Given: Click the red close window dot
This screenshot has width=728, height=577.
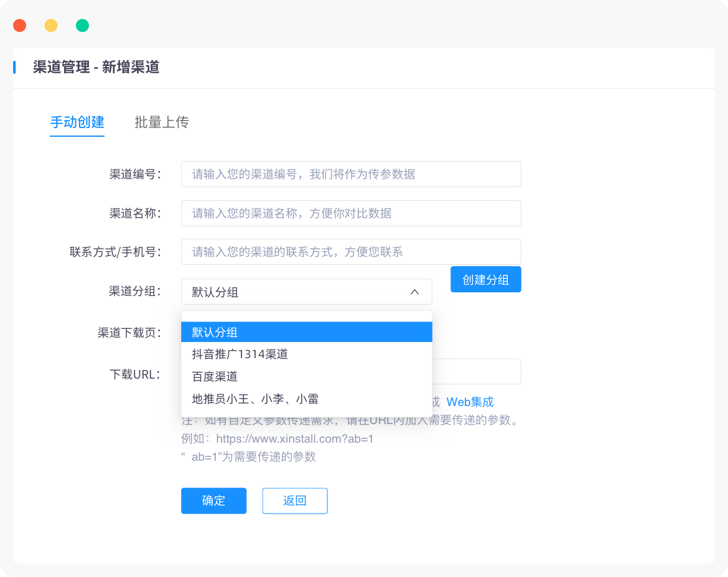Looking at the screenshot, I should (x=20, y=25).
